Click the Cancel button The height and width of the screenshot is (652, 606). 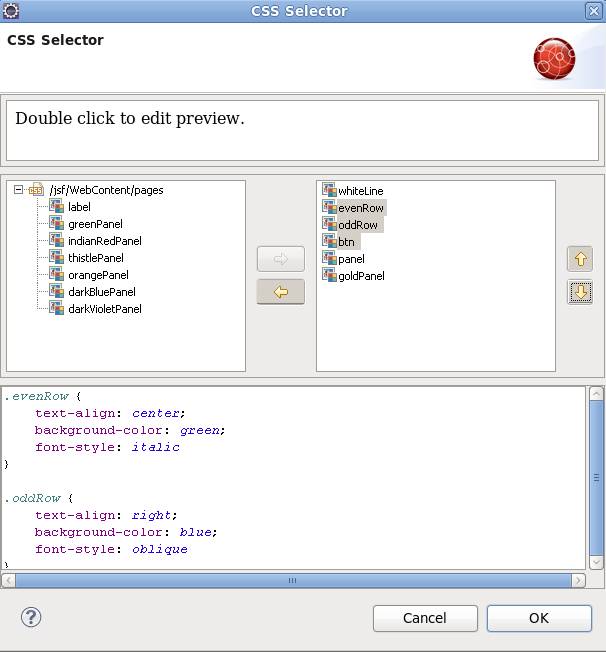click(425, 618)
